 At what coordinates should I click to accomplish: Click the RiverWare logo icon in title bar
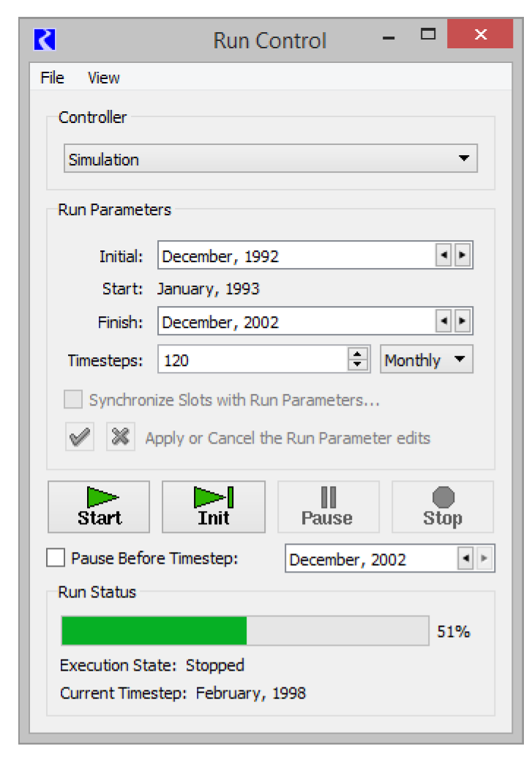coord(45,38)
